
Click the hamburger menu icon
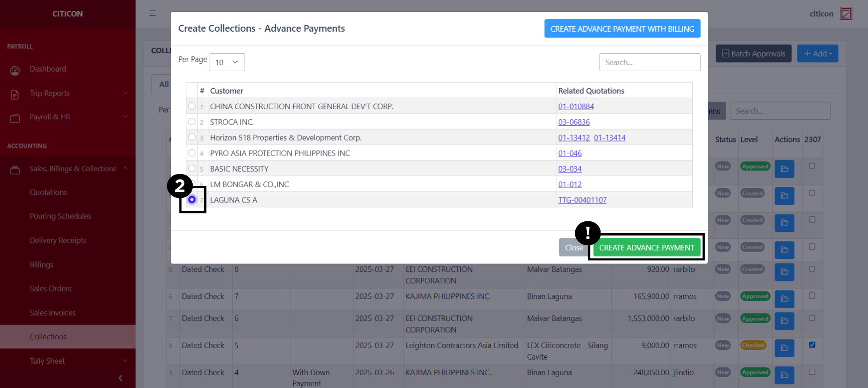click(152, 13)
